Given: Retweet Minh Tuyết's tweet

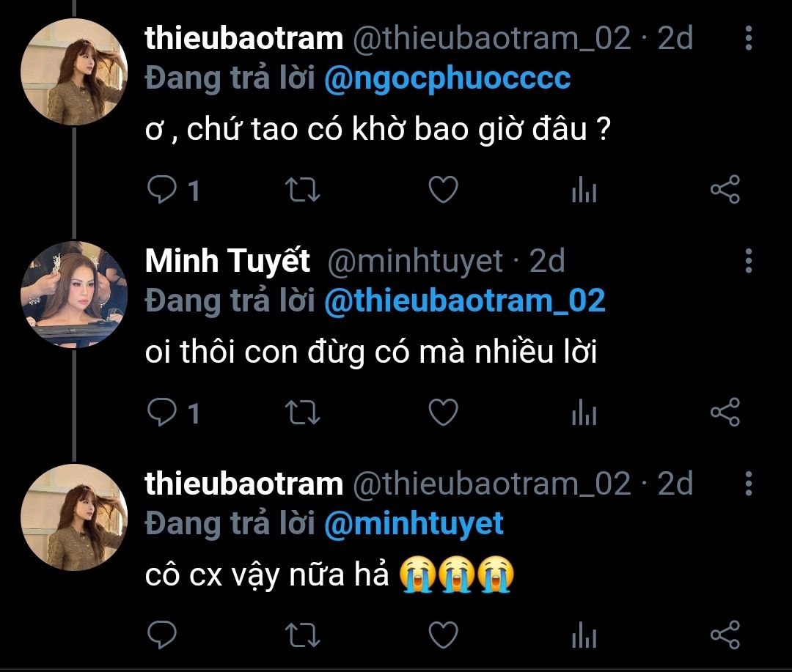Looking at the screenshot, I should click(x=301, y=413).
